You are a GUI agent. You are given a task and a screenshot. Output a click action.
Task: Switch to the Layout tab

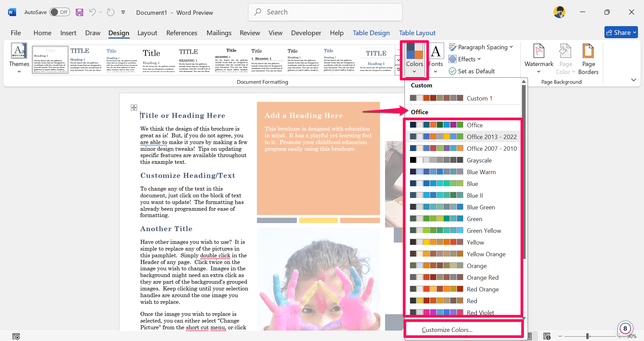click(x=147, y=33)
